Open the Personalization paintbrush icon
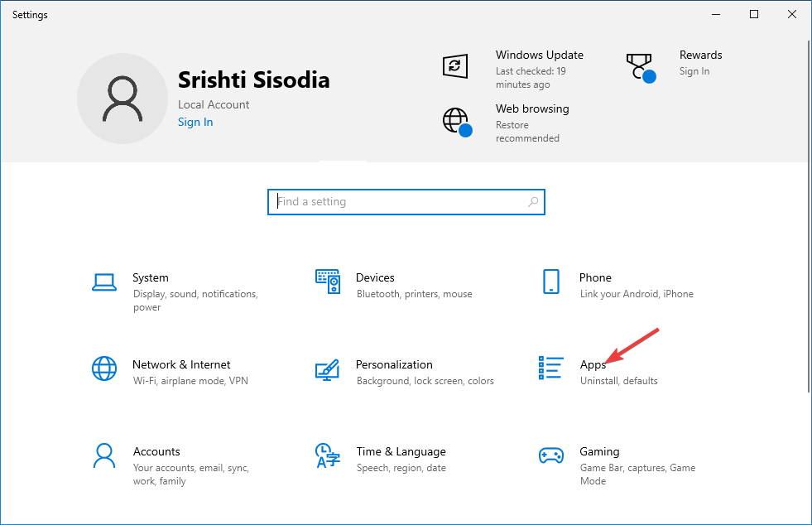Screen dimensions: 812x525 click(x=327, y=370)
